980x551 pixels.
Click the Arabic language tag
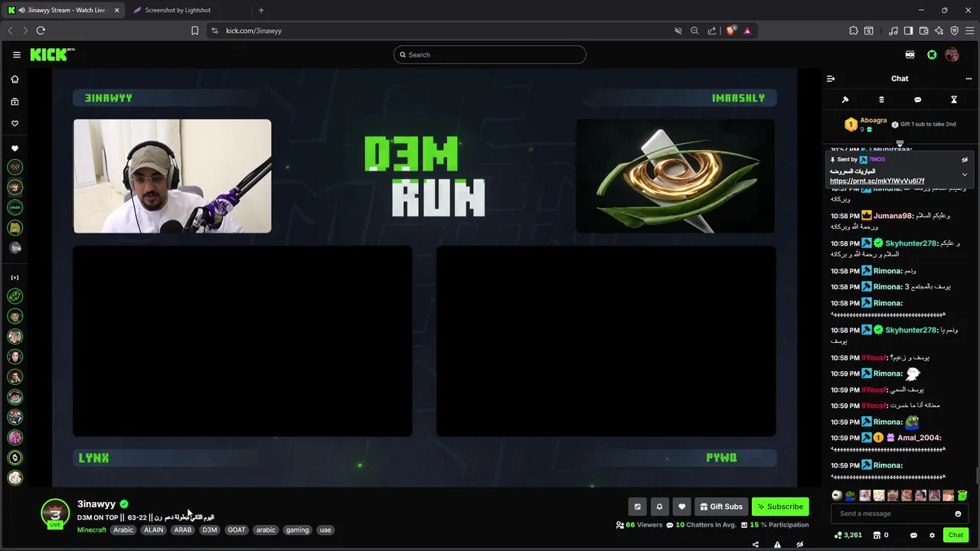123,530
